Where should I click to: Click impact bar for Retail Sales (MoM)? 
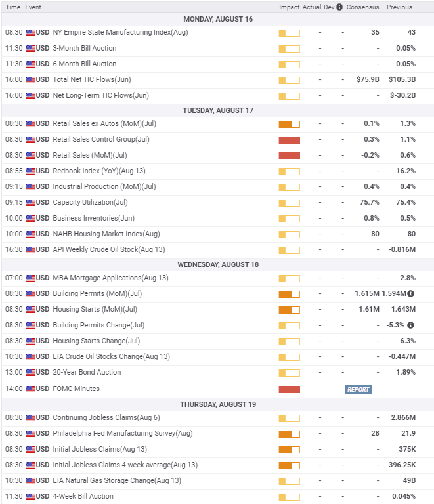point(290,156)
